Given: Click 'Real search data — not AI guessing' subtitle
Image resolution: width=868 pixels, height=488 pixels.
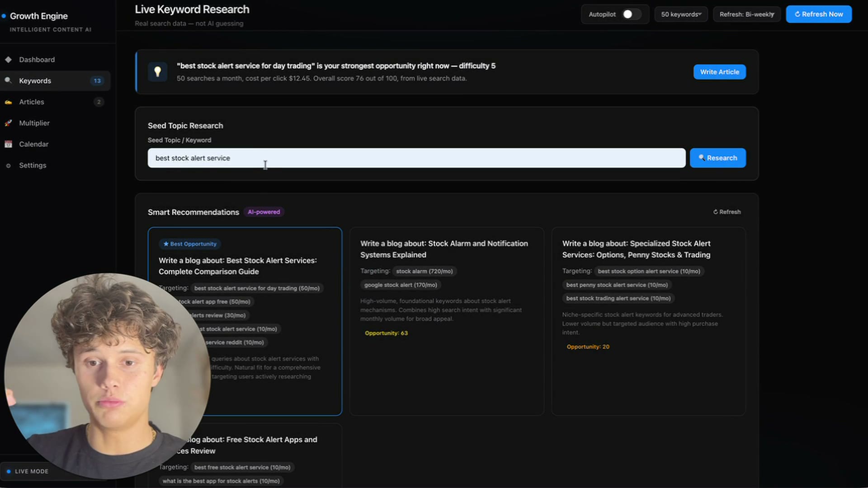Looking at the screenshot, I should [189, 23].
